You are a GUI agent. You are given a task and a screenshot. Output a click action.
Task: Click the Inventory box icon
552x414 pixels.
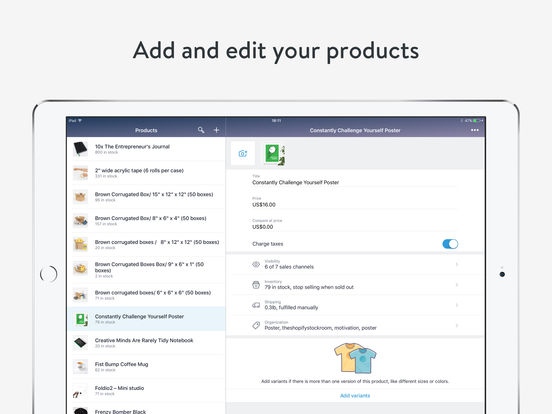click(256, 285)
